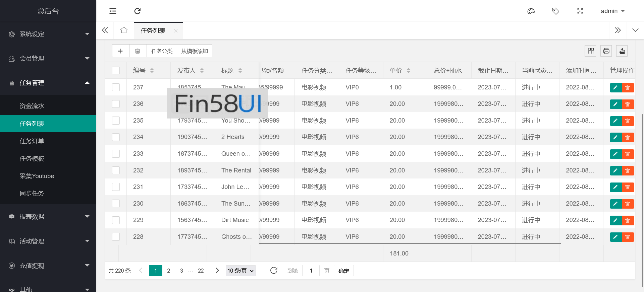Enter fullscreen using the expand icon
Viewport: 644px width, 292px height.
[580, 11]
